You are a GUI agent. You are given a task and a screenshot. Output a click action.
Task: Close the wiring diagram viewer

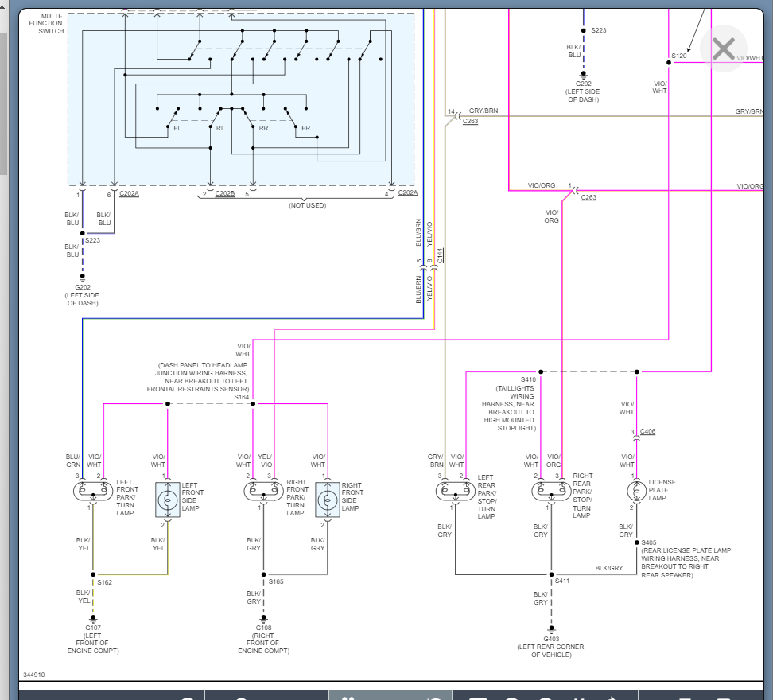[x=723, y=49]
